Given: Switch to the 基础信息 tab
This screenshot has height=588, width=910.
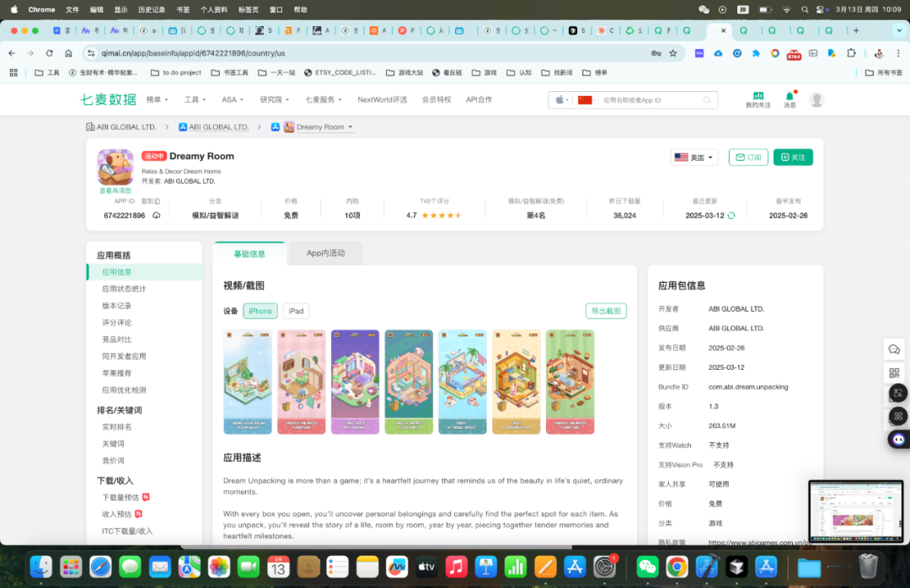Looking at the screenshot, I should [249, 254].
